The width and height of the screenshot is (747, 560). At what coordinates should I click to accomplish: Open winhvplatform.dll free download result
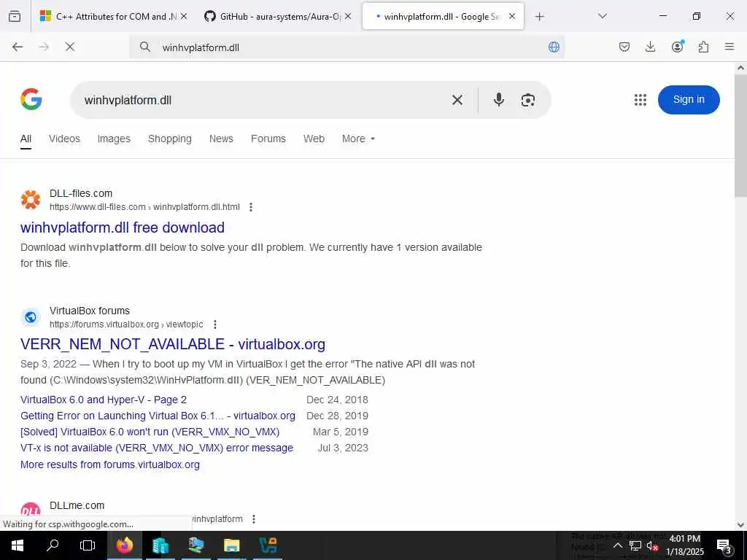click(123, 227)
